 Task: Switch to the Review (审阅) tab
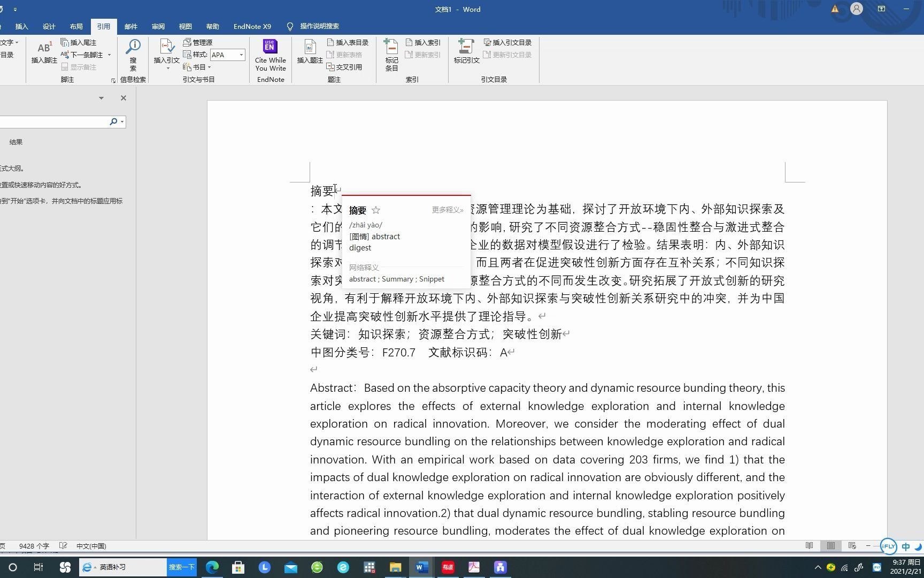pyautogui.click(x=158, y=26)
